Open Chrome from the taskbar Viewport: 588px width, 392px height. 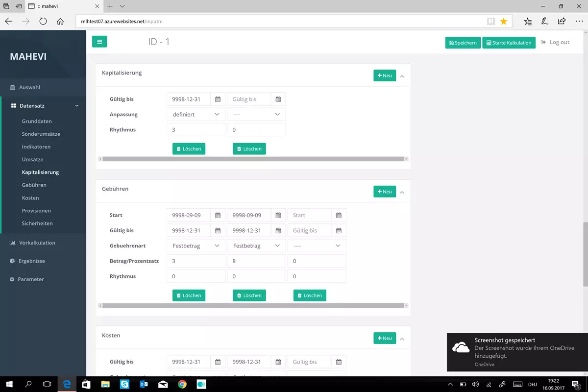pos(182,384)
